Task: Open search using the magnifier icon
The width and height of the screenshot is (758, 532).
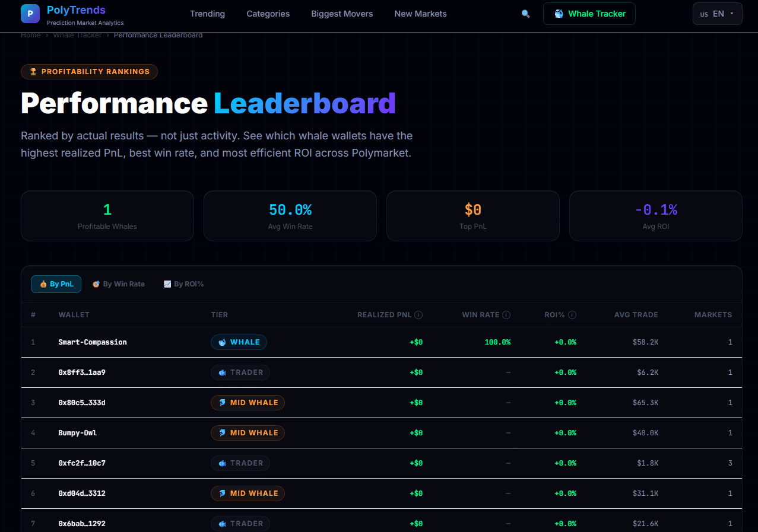Action: click(x=525, y=13)
